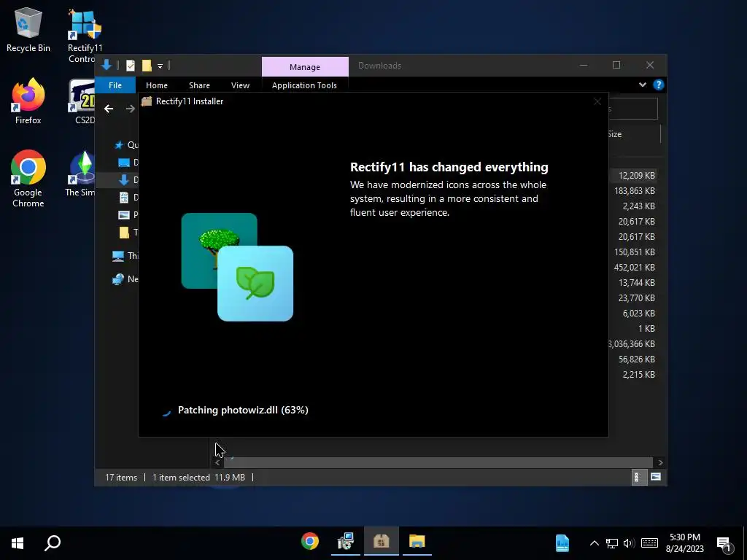The image size is (747, 560).
Task: Click the 6,023 KB size cell
Action: (x=638, y=314)
